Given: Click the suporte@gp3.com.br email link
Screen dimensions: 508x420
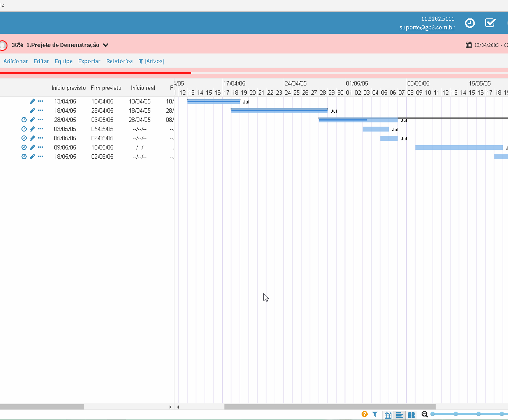Looking at the screenshot, I should coord(426,27).
